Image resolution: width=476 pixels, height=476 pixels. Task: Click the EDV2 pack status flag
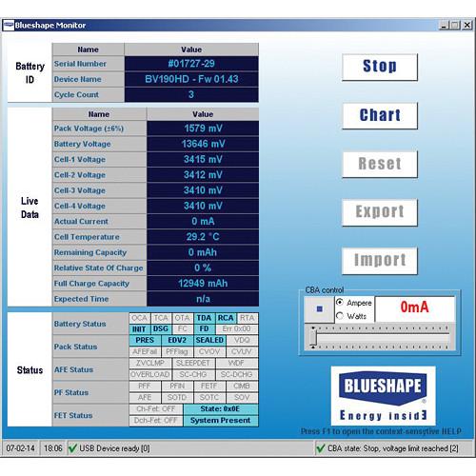click(177, 340)
